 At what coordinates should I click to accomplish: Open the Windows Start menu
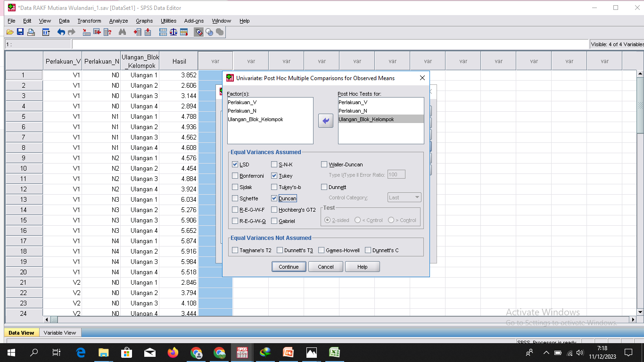11,353
